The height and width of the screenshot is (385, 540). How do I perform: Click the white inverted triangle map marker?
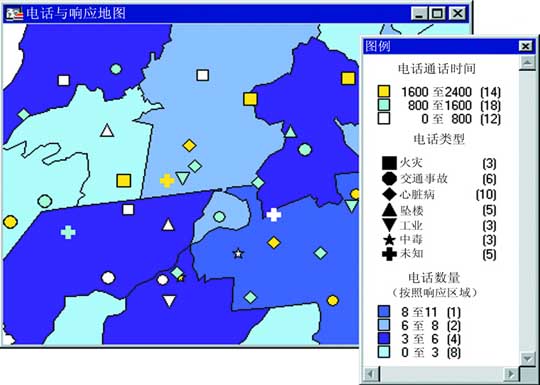click(x=169, y=301)
